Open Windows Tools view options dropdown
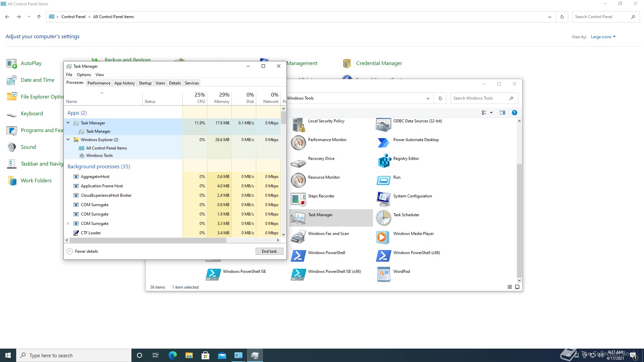 tap(491, 113)
